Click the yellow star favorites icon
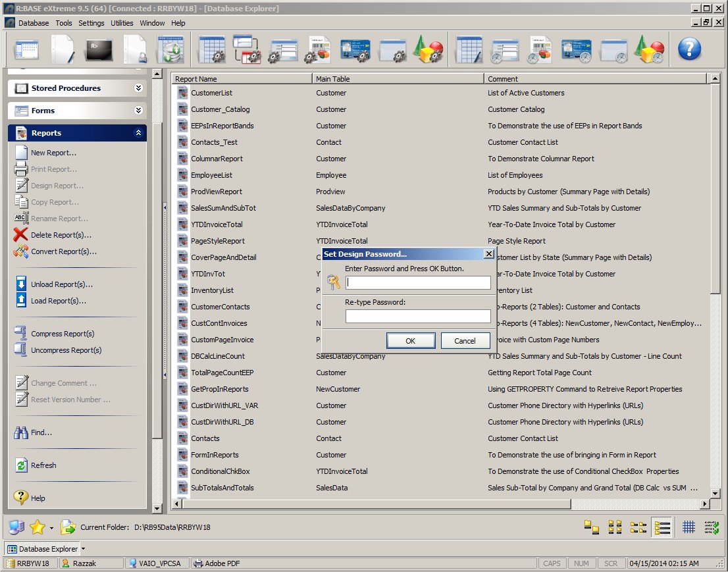Screen dimensions: 728x572 coord(38,527)
